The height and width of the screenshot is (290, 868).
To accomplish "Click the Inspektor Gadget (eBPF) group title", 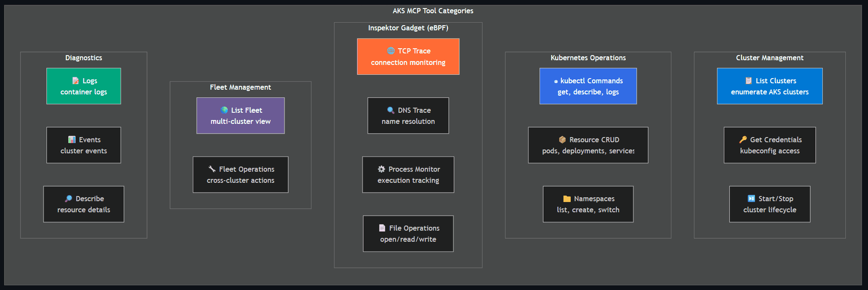I will pyautogui.click(x=408, y=28).
